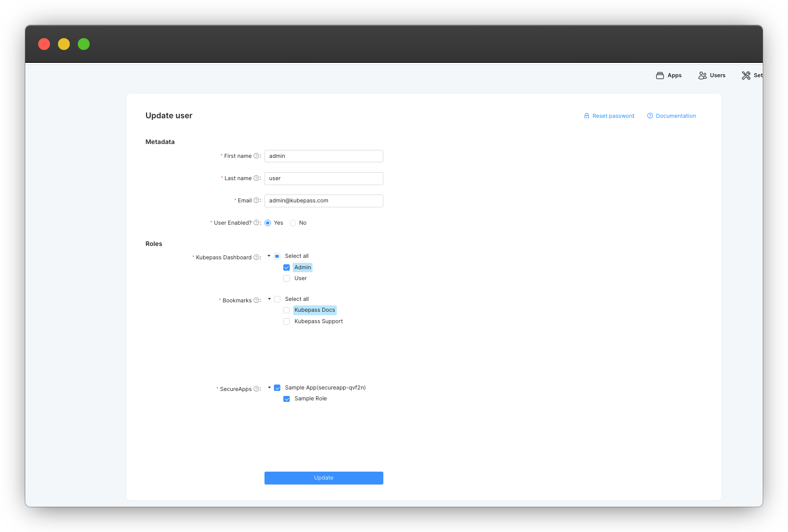Check the User role checkbox
The image size is (788, 532).
[x=287, y=279]
